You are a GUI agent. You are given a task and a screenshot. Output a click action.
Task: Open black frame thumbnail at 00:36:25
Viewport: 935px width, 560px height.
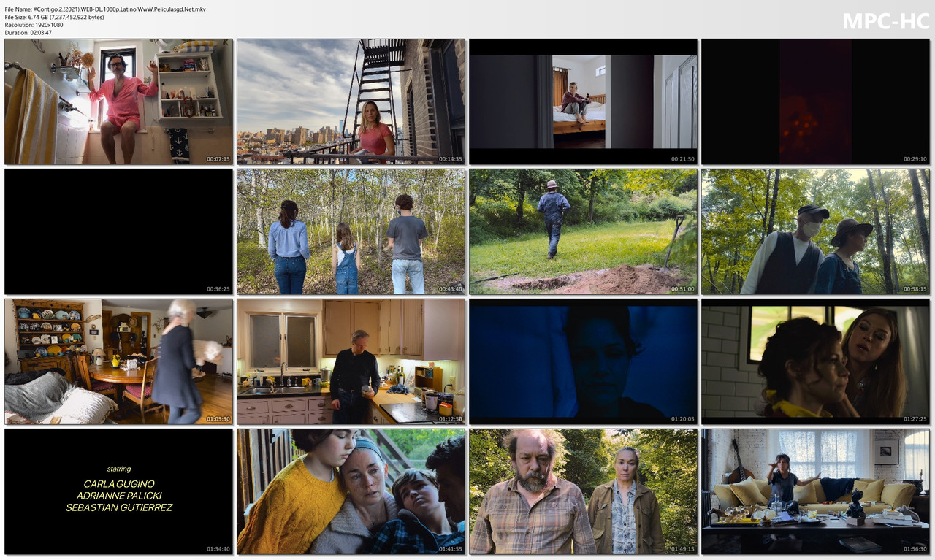118,231
